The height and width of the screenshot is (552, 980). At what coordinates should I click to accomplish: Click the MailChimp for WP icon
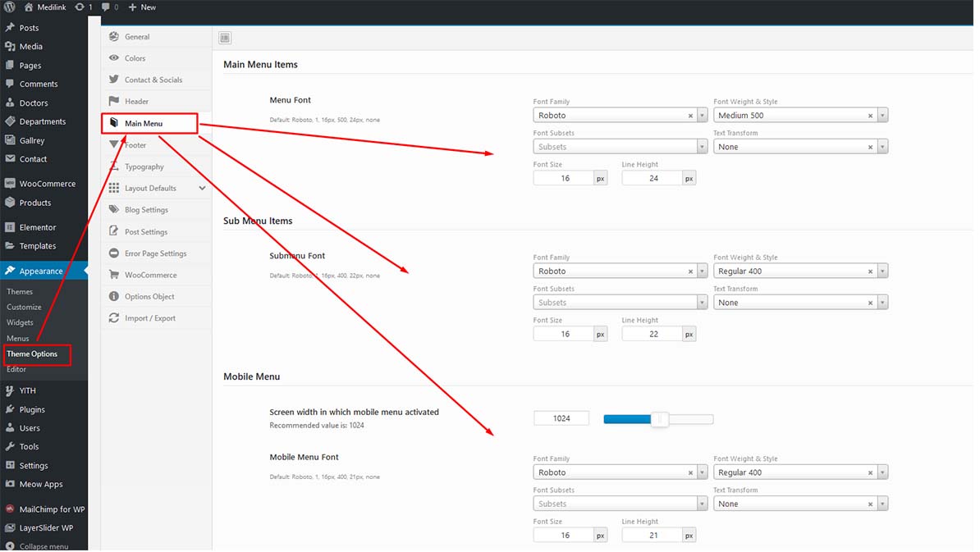click(x=10, y=509)
